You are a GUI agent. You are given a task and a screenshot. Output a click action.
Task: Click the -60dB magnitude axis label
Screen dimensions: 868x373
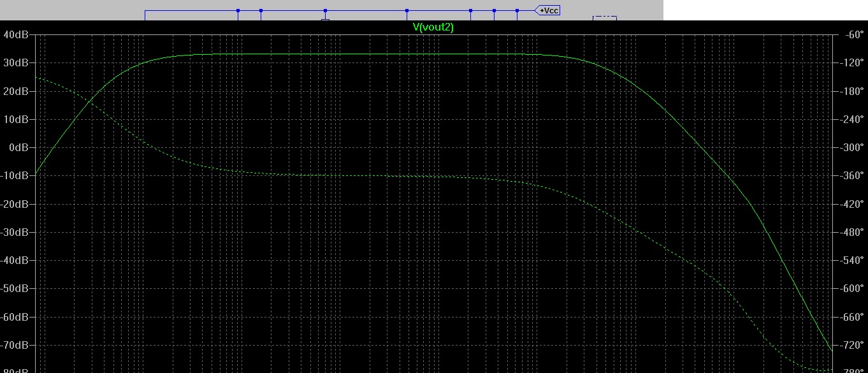point(15,317)
